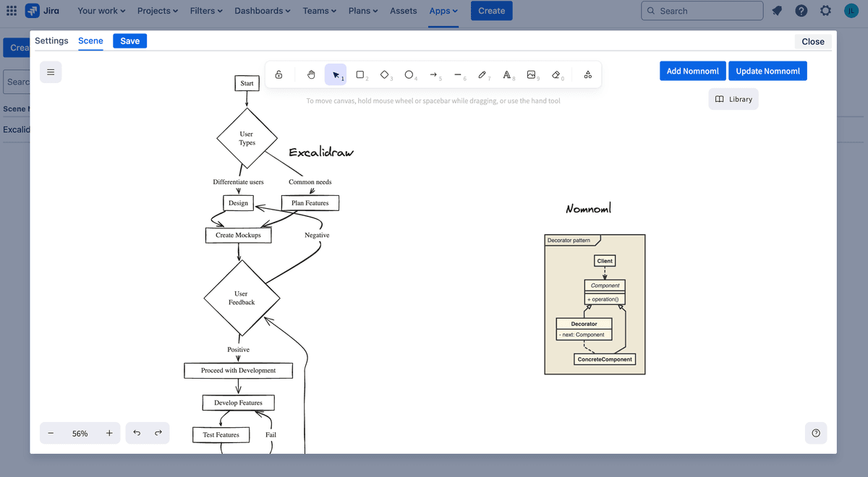Focus the Jira Search field
This screenshot has width=868, height=477.
(x=702, y=11)
